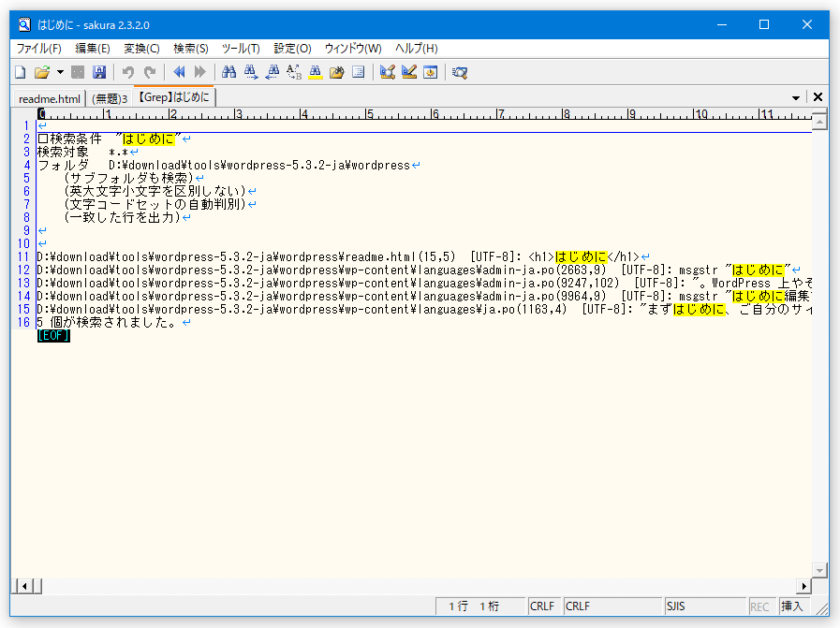
Task: Open the outline analysis icon
Action: coord(359,72)
